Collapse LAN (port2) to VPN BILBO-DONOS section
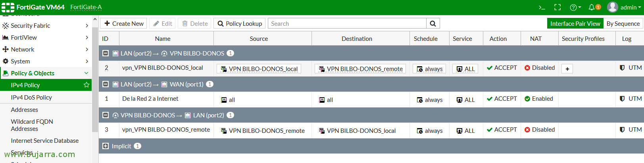The image size is (644, 163). coord(106,53)
